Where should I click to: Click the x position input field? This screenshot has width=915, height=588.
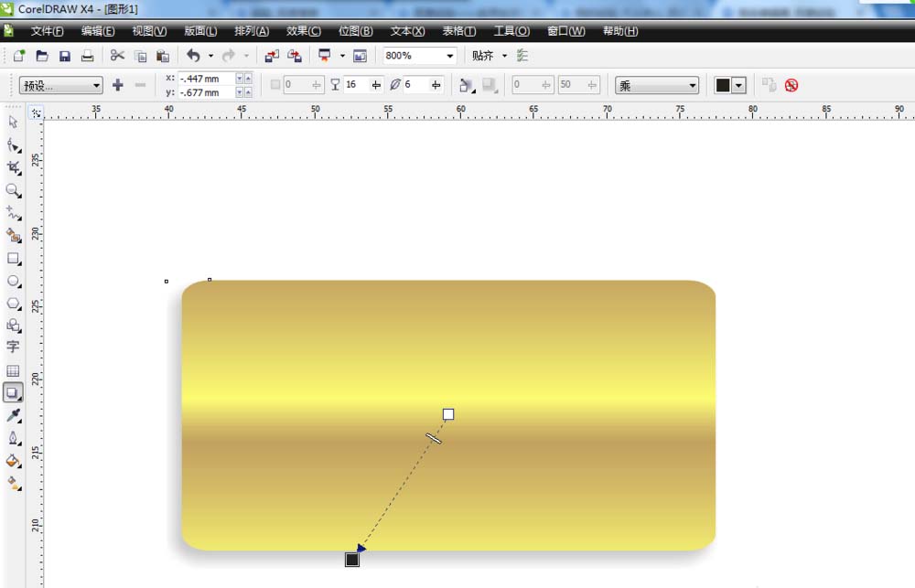pyautogui.click(x=206, y=79)
